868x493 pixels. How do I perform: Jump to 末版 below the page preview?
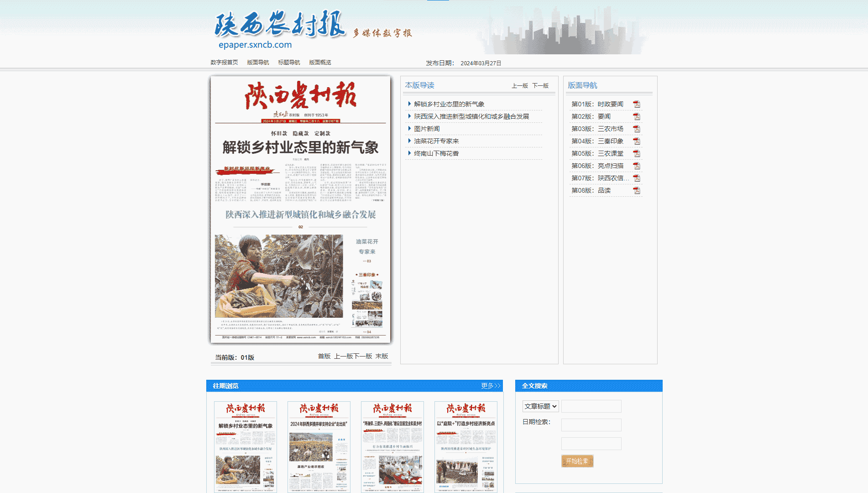click(382, 356)
